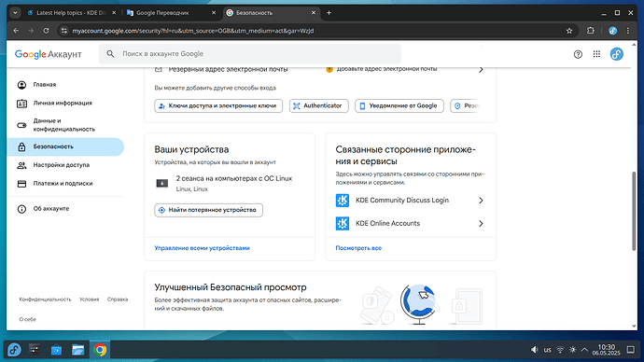Launch Chrome from the taskbar

point(100,350)
